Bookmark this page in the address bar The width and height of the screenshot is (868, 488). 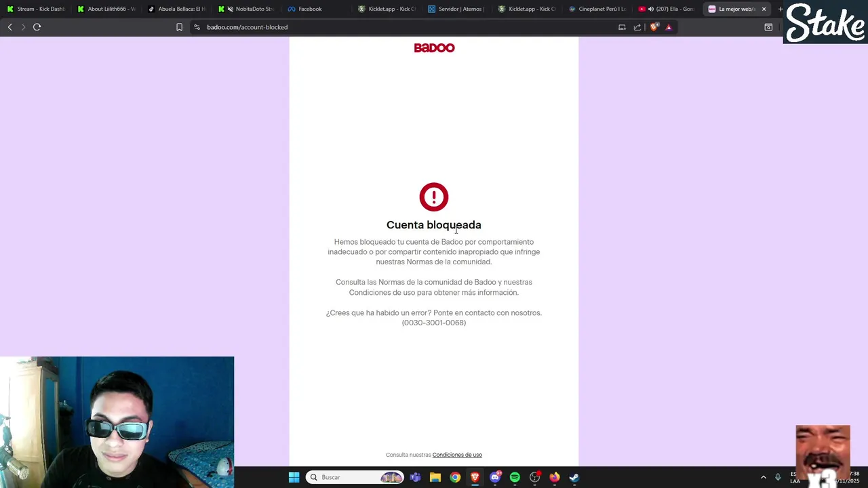tap(179, 27)
